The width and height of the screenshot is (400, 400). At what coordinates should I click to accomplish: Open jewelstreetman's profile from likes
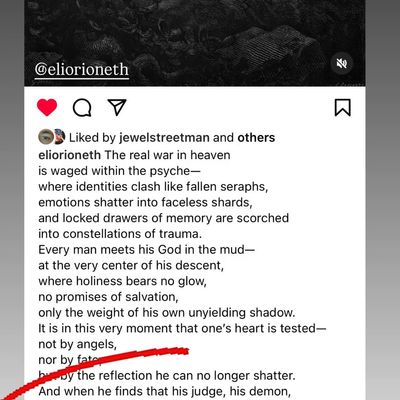[x=164, y=138]
